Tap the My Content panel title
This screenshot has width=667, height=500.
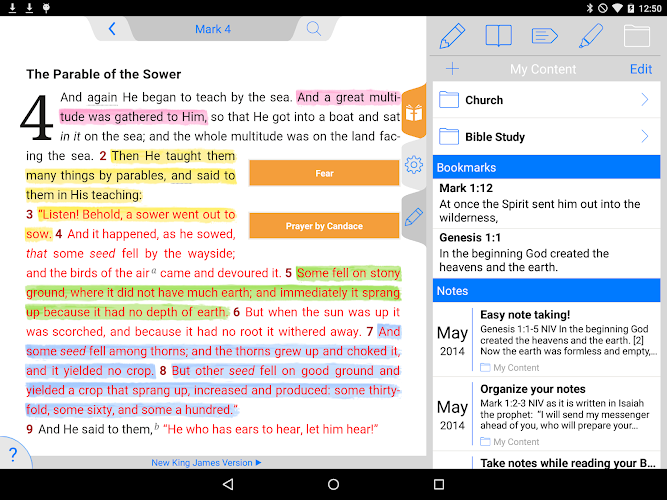[x=543, y=69]
